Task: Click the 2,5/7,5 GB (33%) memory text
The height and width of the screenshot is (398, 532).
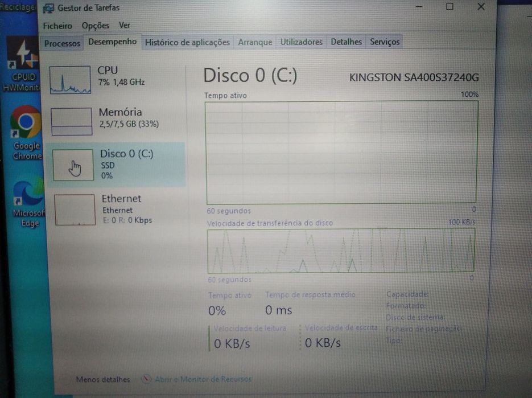Action: [129, 124]
